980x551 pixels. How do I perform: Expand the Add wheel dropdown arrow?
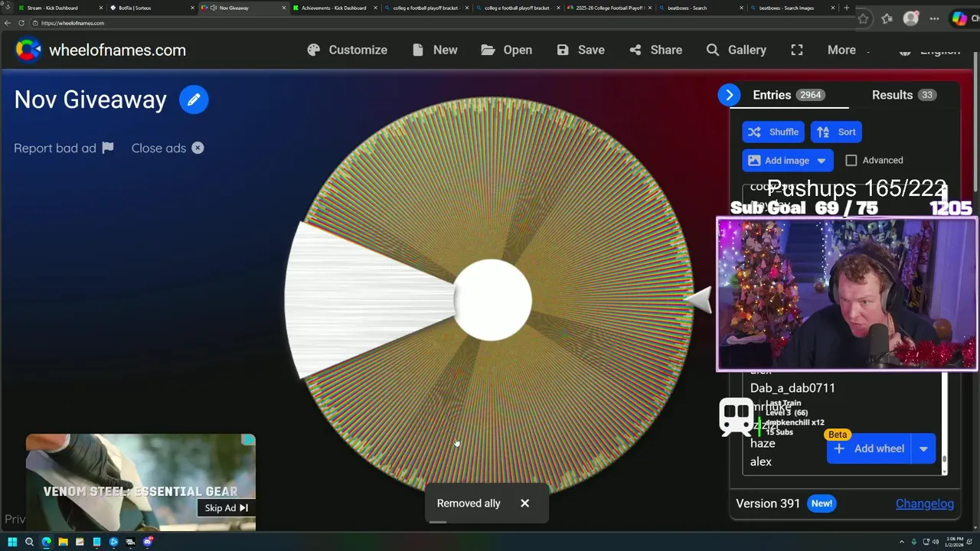click(923, 448)
